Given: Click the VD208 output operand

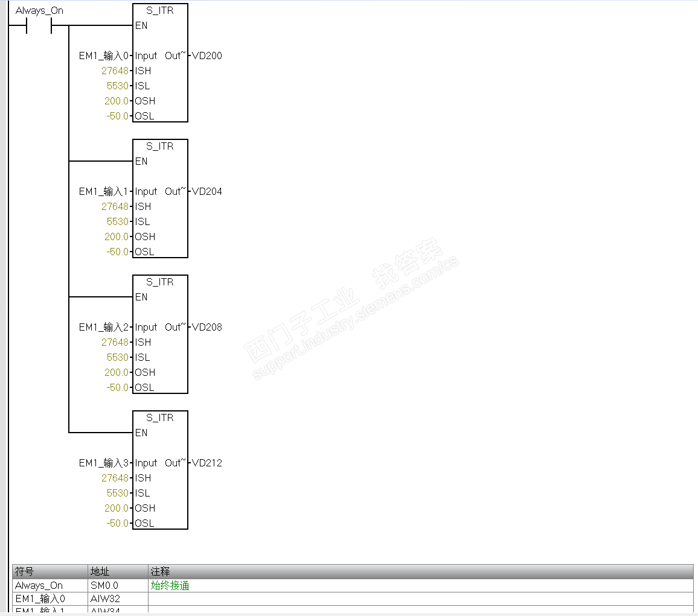Looking at the screenshot, I should coord(207,327).
